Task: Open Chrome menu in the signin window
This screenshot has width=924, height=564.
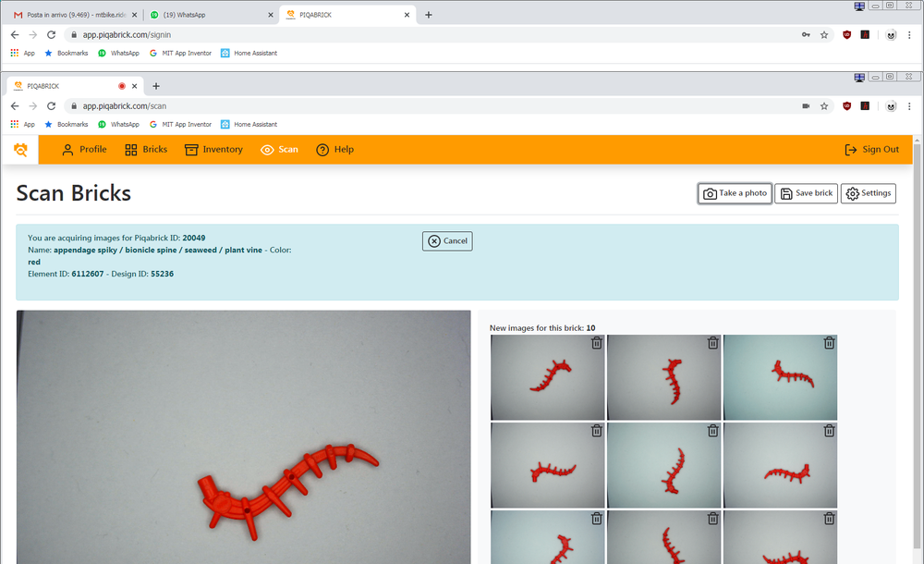Action: 909,35
